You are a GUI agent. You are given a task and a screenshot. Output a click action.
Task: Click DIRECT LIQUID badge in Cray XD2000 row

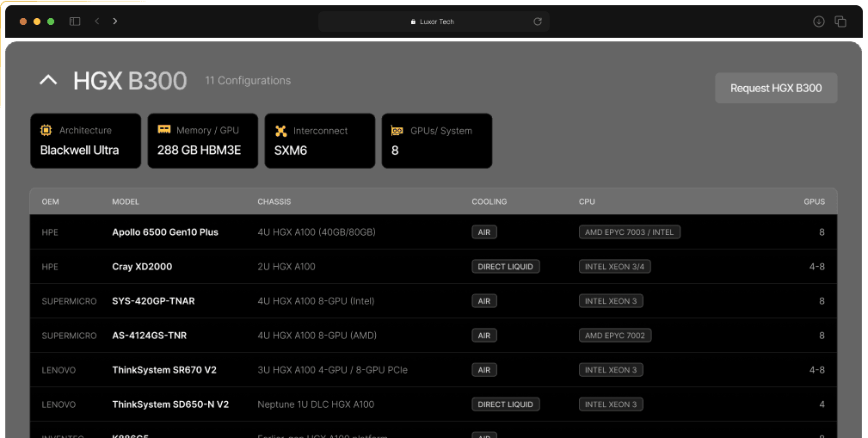click(x=506, y=267)
